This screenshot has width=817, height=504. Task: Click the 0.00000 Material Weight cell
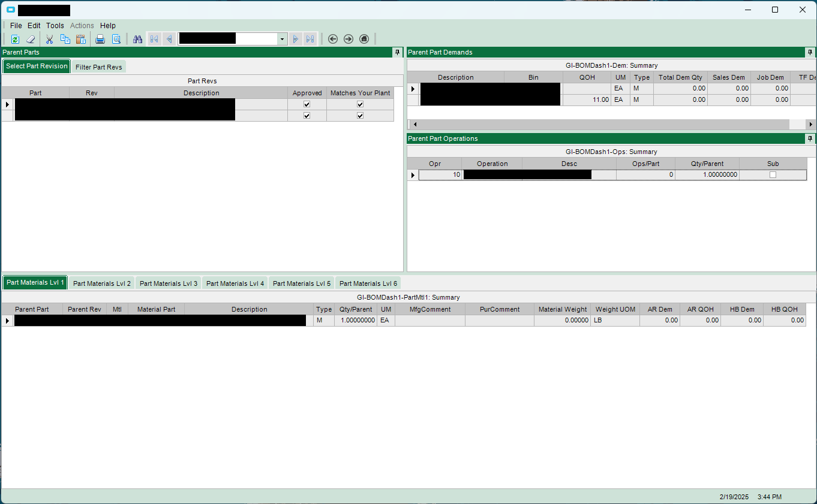pos(563,321)
